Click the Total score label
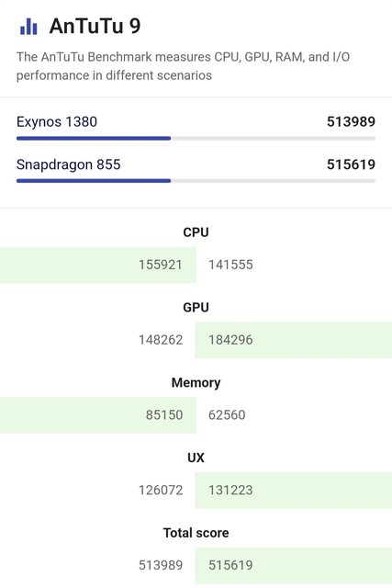The height and width of the screenshot is (588, 392). point(196,533)
